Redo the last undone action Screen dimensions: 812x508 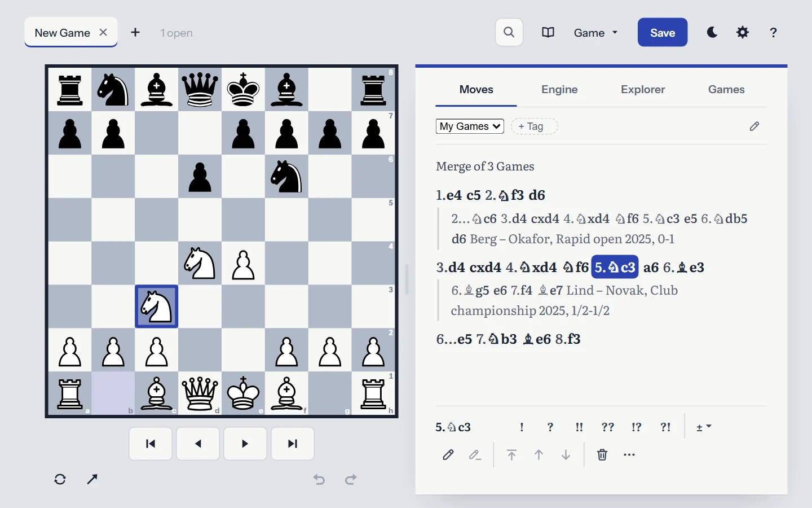[x=351, y=479]
